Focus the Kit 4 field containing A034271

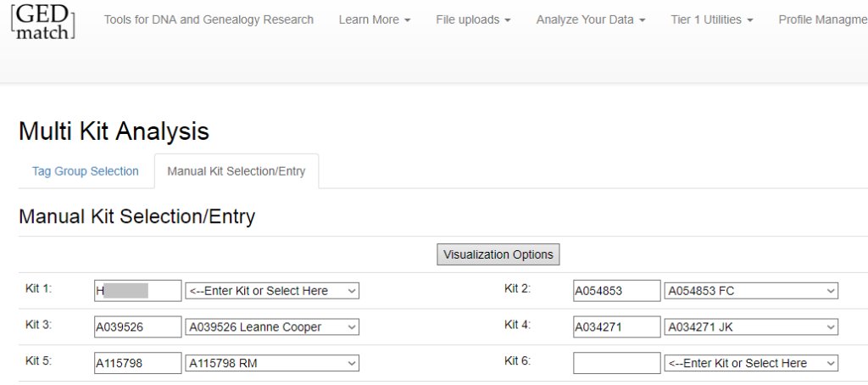617,326
